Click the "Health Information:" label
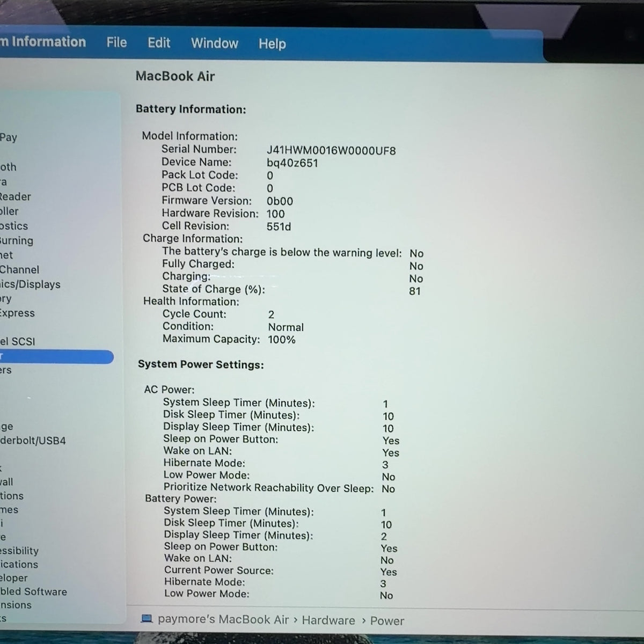 pos(191,301)
